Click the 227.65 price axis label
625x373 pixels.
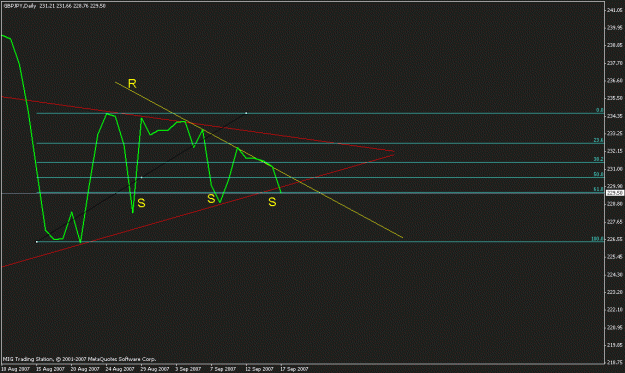(x=615, y=222)
